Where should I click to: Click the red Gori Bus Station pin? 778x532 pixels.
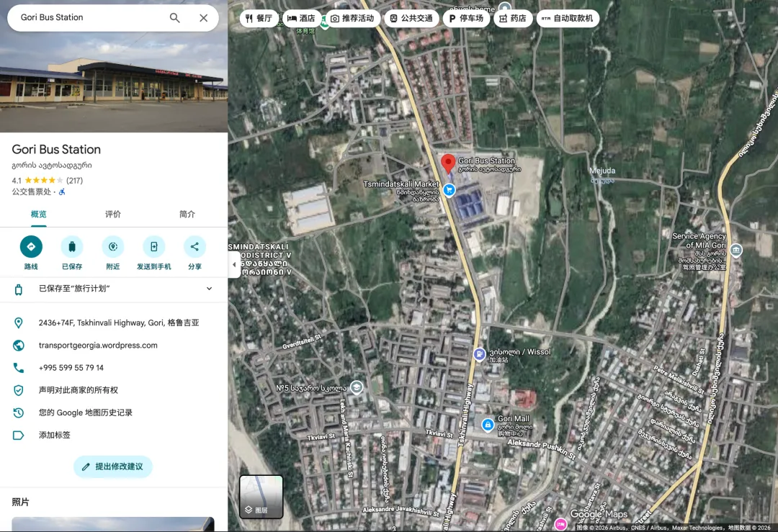[x=448, y=163]
